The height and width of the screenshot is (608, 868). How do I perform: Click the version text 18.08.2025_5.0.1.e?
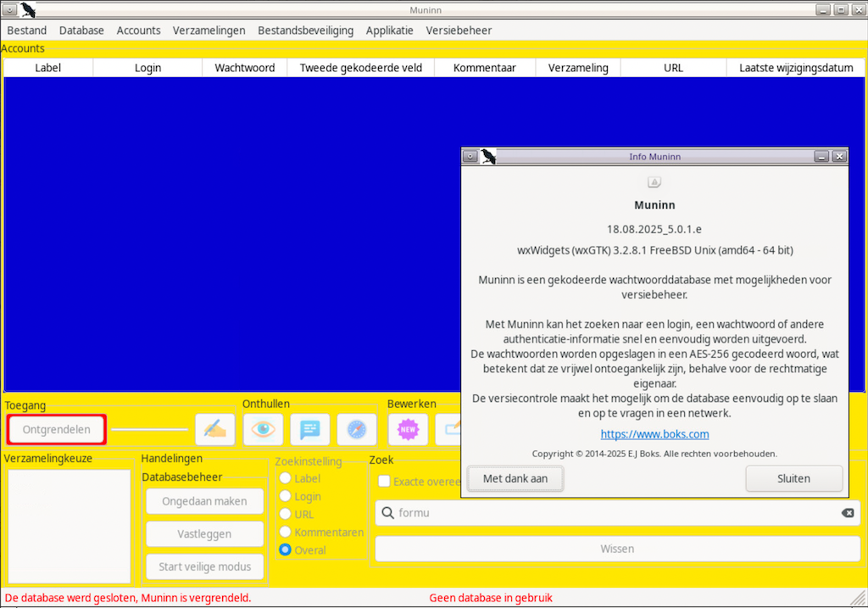(x=654, y=229)
